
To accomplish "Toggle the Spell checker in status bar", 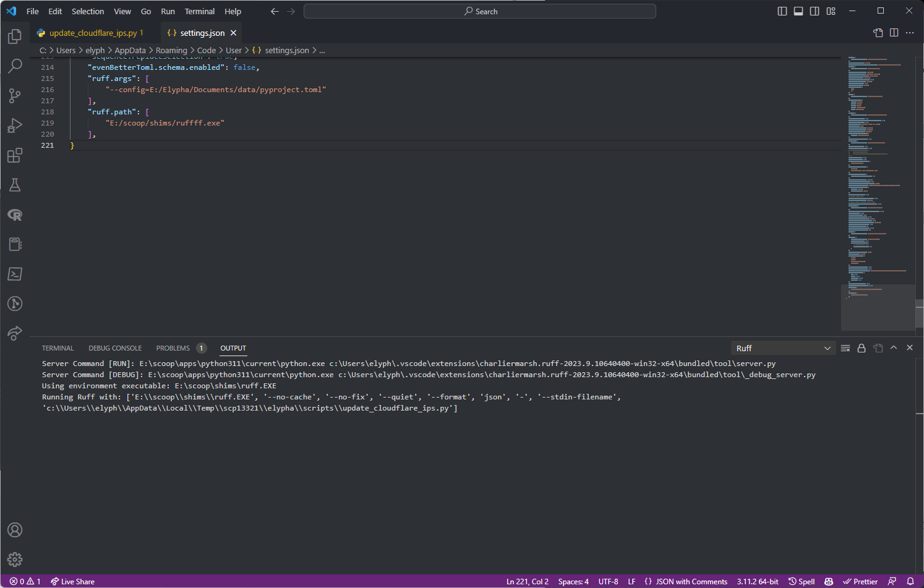I will point(801,581).
